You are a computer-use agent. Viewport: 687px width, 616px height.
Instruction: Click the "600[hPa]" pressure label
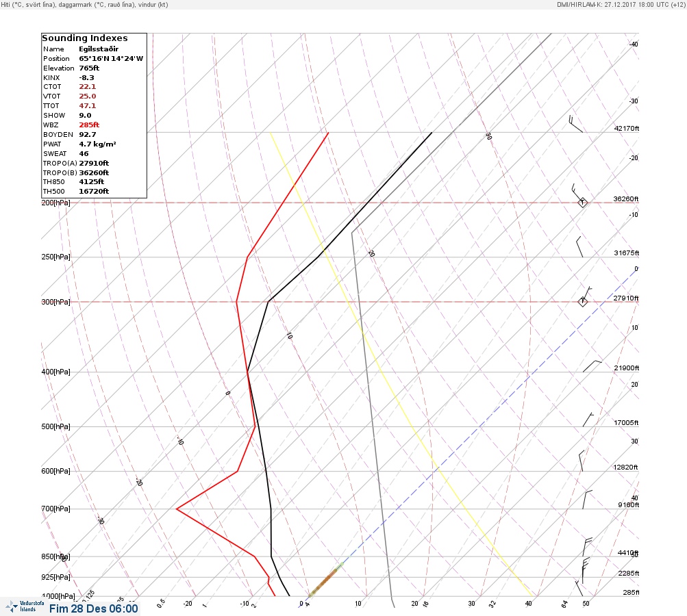(55, 471)
